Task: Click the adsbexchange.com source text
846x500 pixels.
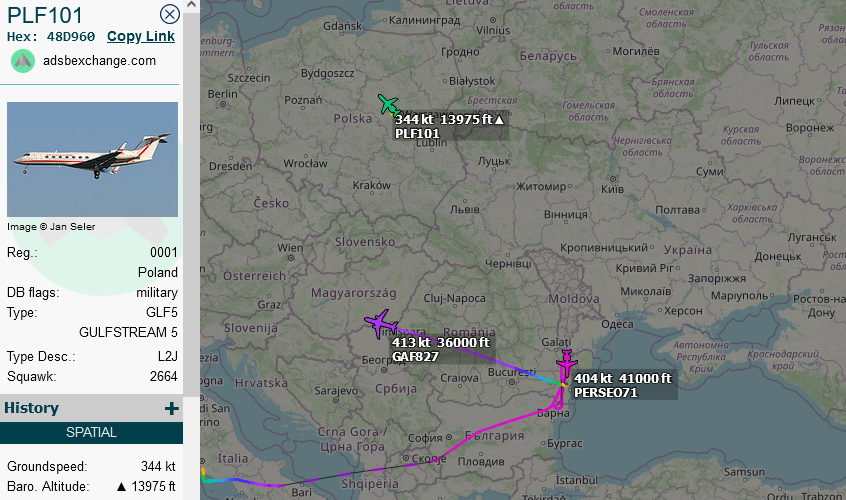Action: [x=100, y=60]
